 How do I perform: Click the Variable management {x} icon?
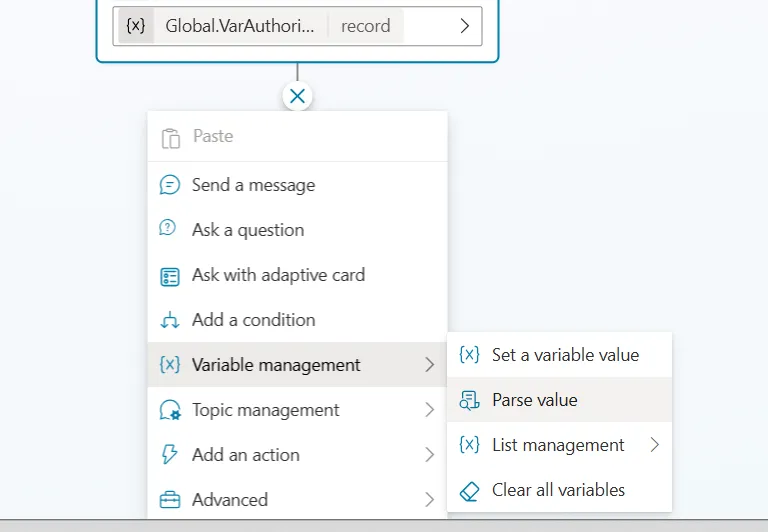169,365
